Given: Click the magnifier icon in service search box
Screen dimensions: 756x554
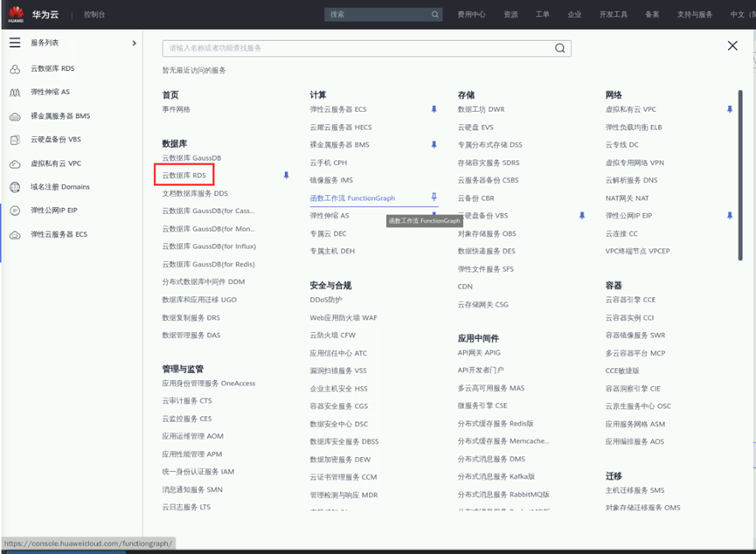Looking at the screenshot, I should tap(559, 48).
